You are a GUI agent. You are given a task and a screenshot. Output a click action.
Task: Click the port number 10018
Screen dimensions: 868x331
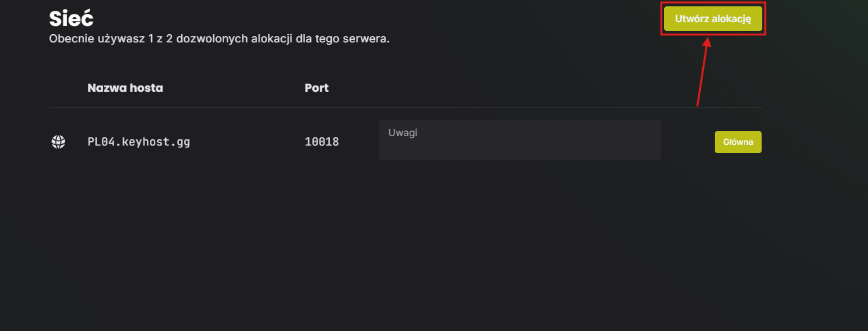tap(322, 142)
